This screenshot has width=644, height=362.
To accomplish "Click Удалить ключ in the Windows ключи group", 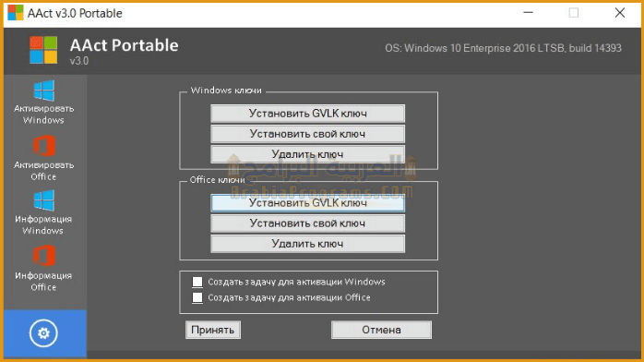I will pos(307,154).
